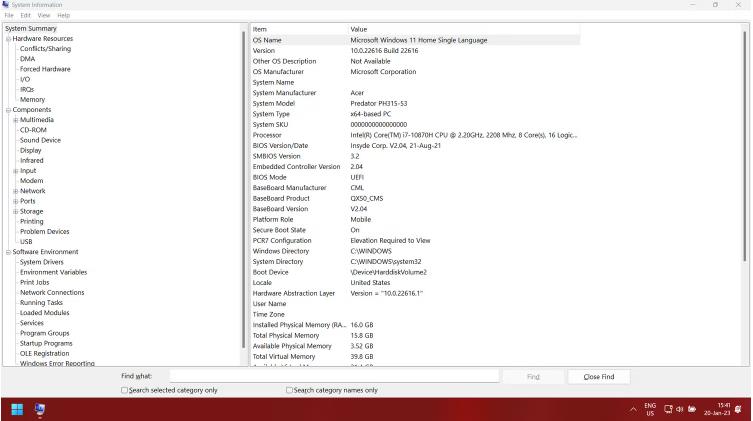753x421 pixels.
Task: Open the Edit menu
Action: pos(25,15)
